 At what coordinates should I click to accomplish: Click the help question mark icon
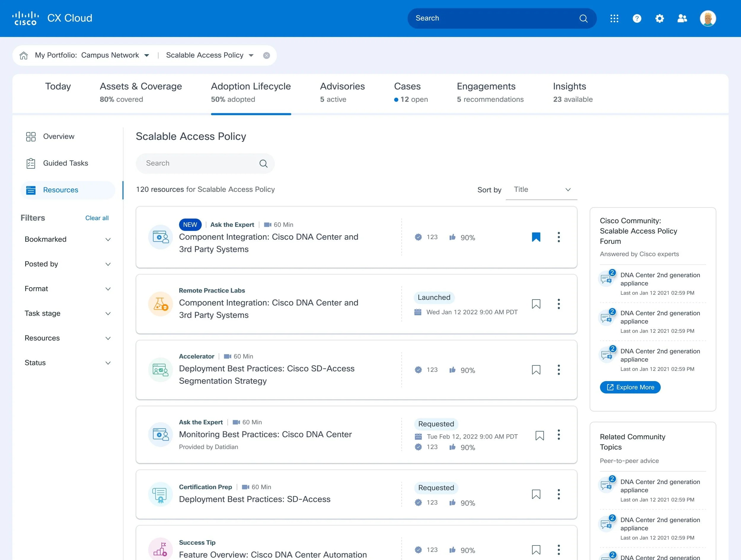pos(637,18)
